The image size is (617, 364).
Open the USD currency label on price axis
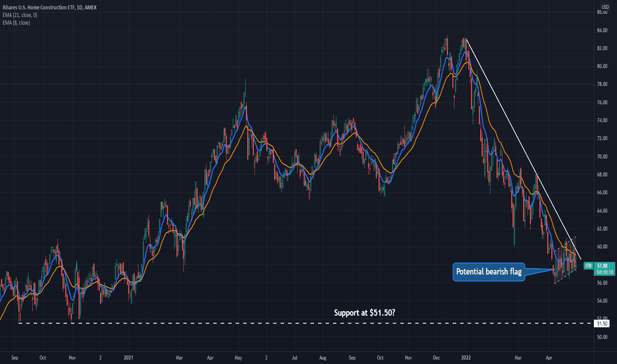(x=605, y=7)
